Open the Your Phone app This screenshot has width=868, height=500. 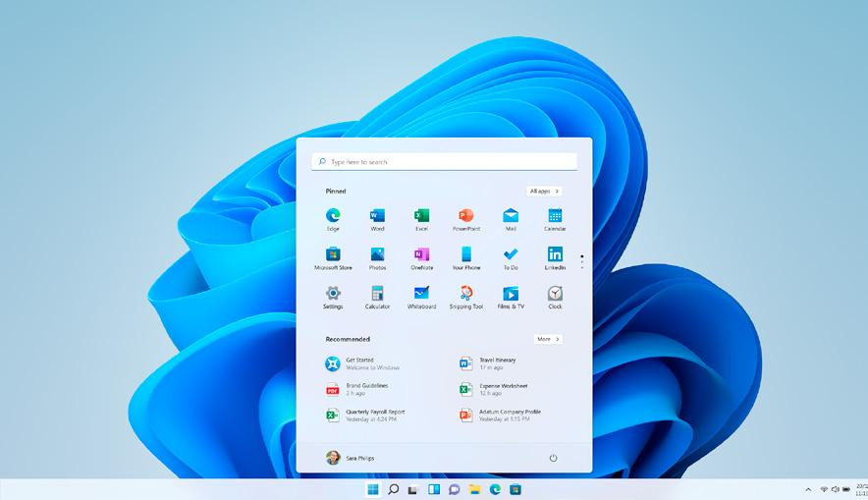pyautogui.click(x=466, y=258)
